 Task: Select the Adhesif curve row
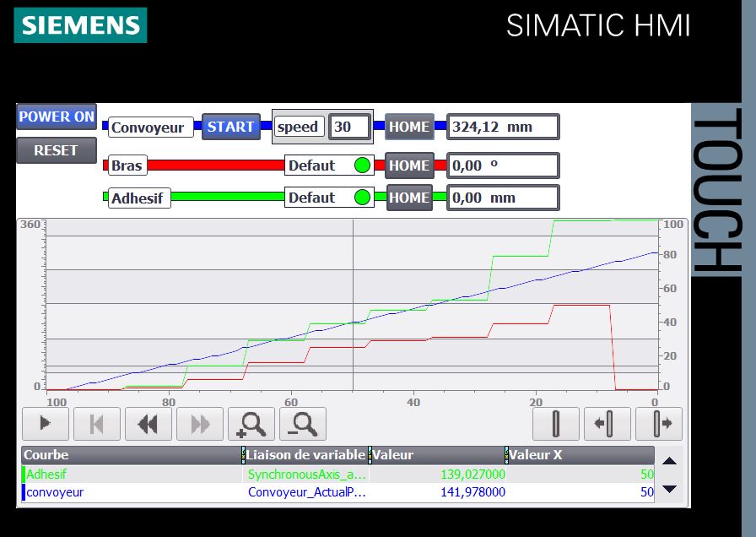tap(131, 475)
